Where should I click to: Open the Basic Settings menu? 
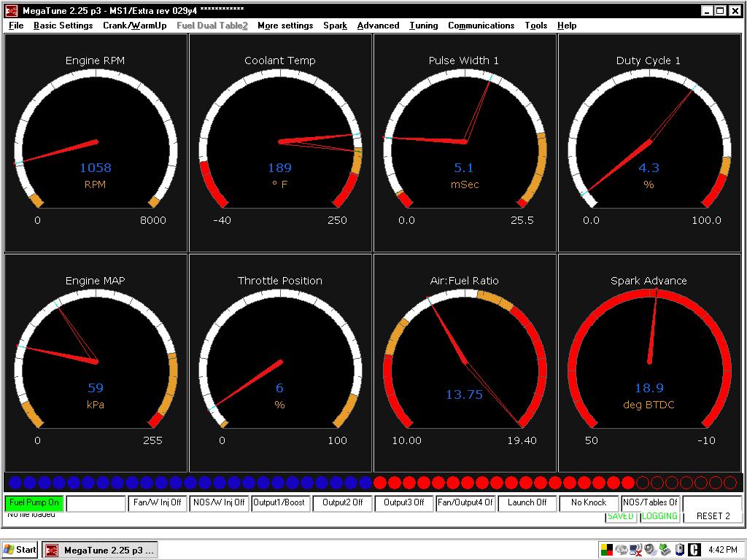[63, 26]
